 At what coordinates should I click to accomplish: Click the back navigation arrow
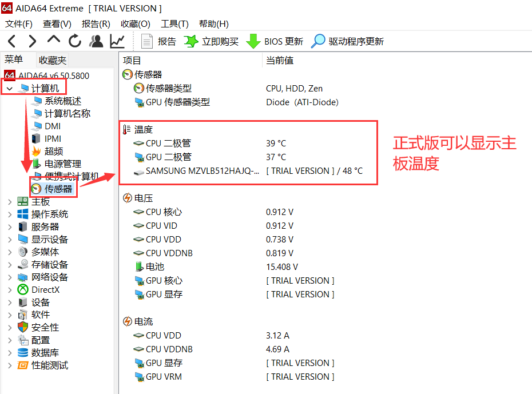11,41
